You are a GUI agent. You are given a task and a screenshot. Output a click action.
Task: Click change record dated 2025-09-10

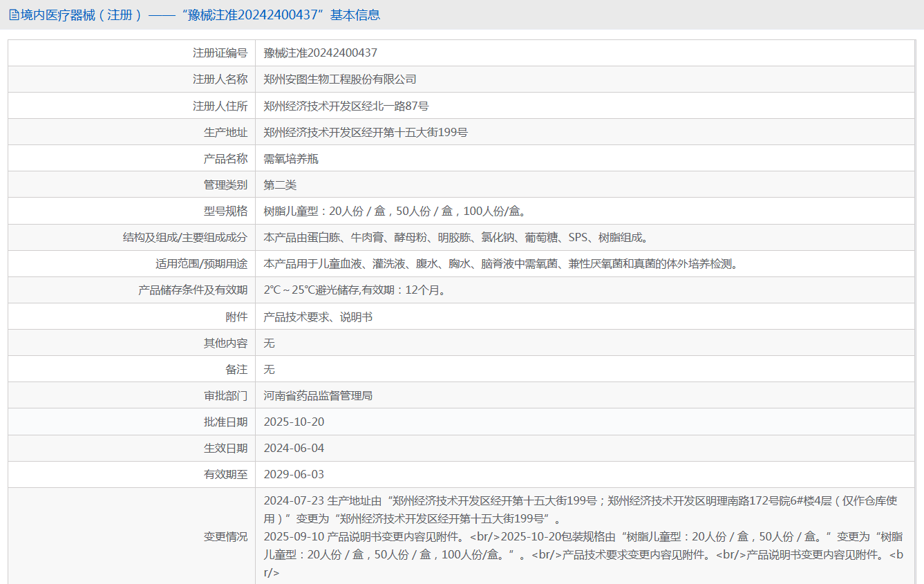click(x=584, y=554)
